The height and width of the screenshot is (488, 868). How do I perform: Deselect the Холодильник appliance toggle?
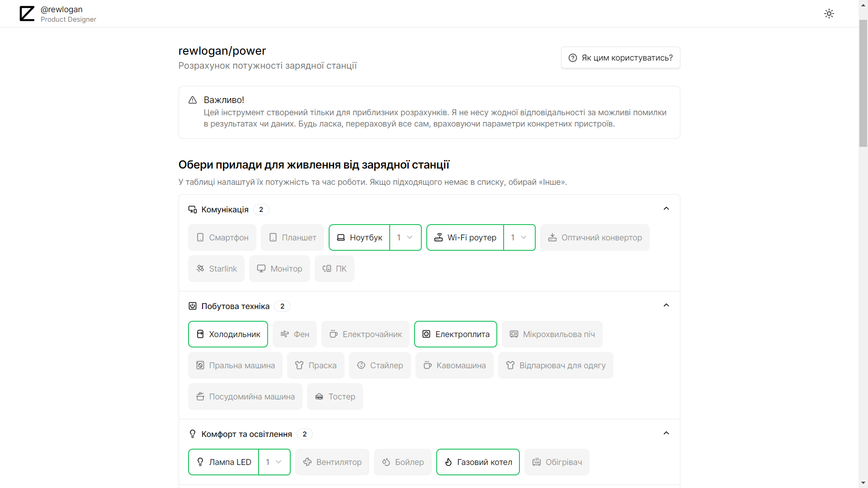pos(228,334)
